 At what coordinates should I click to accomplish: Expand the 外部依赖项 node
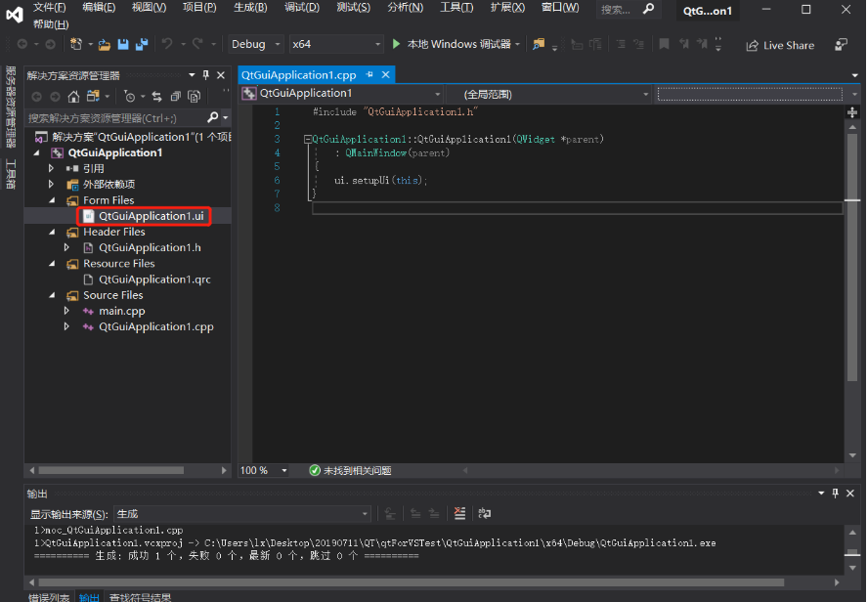coord(51,184)
